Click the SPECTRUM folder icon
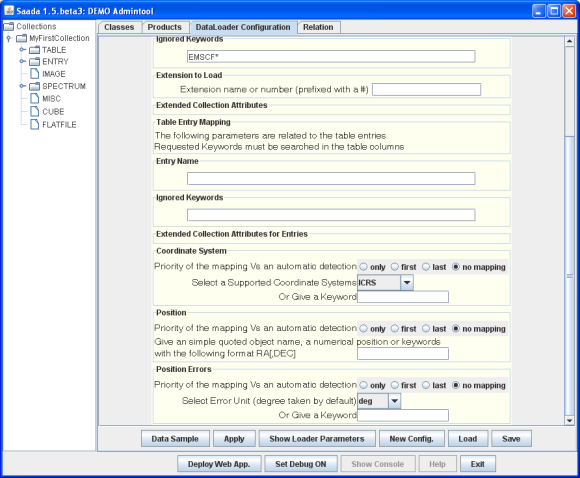The width and height of the screenshot is (580, 478). (x=34, y=86)
